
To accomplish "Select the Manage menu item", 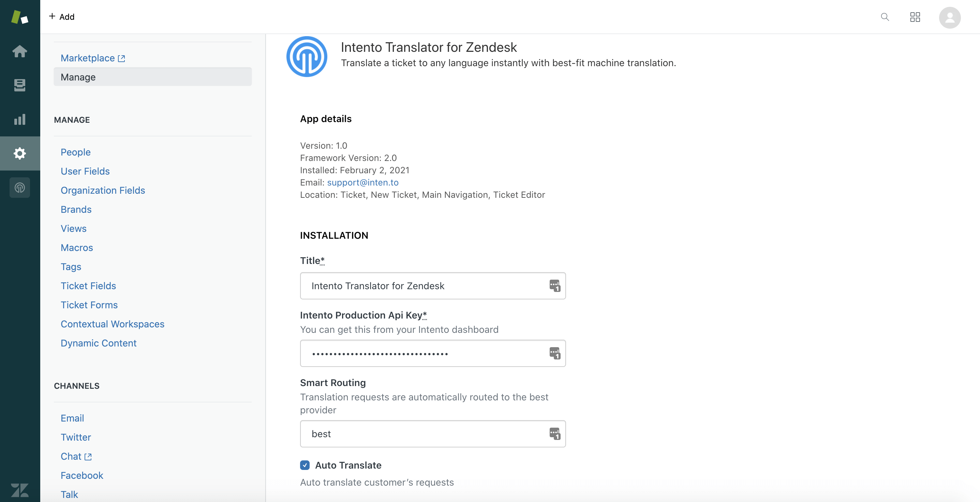I will click(152, 77).
